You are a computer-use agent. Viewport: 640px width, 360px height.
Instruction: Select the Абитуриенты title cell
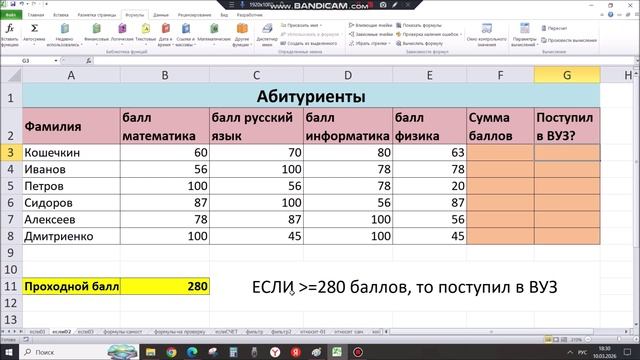coord(311,97)
